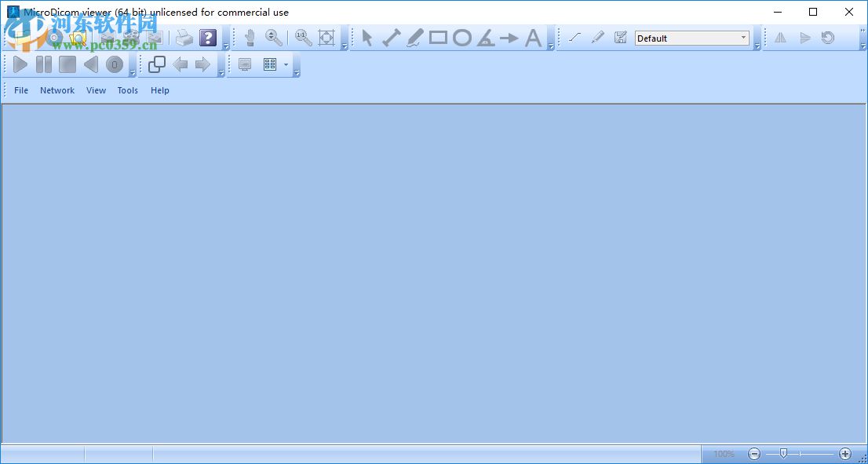Pause the cine playback
868x464 pixels.
point(43,64)
